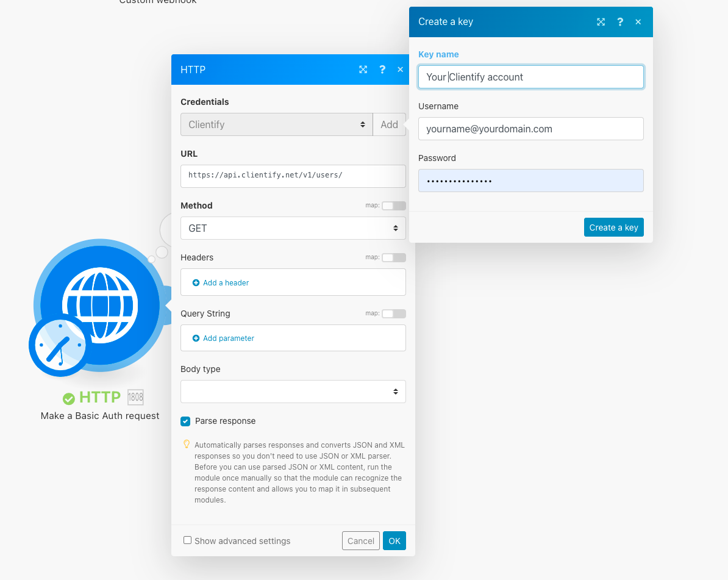
Task: Open help for Create a key dialog
Action: [x=620, y=22]
